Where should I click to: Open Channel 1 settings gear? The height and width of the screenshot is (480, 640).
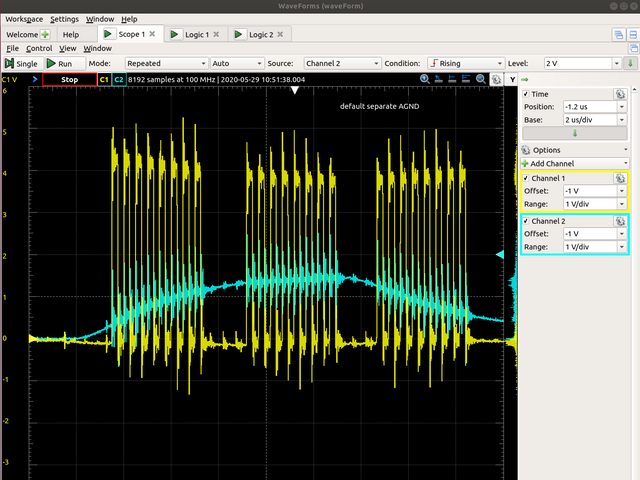tap(620, 178)
